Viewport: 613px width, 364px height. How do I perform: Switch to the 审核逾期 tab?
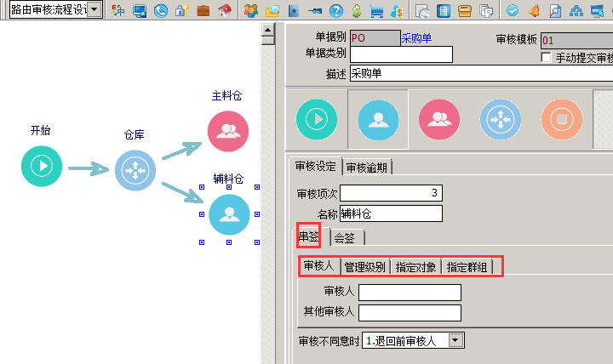pos(367,168)
